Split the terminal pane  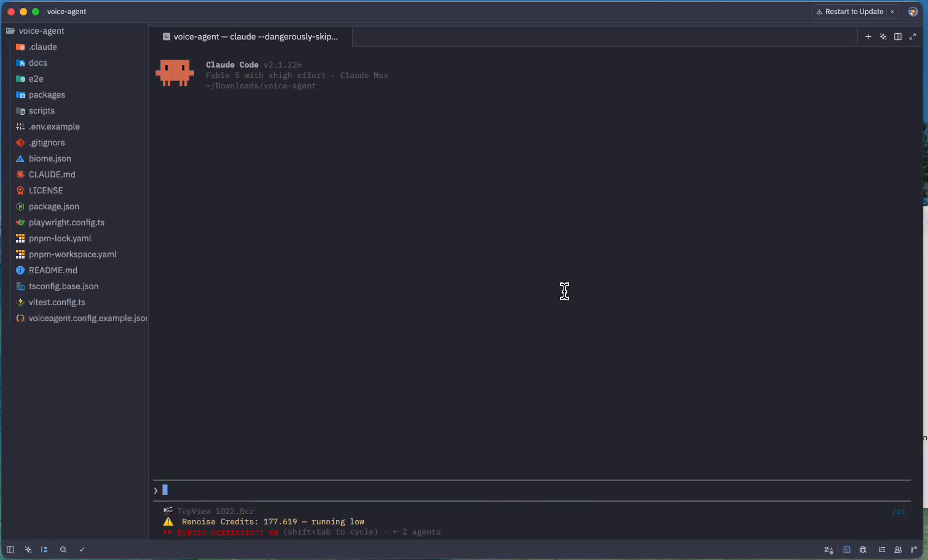coord(898,37)
